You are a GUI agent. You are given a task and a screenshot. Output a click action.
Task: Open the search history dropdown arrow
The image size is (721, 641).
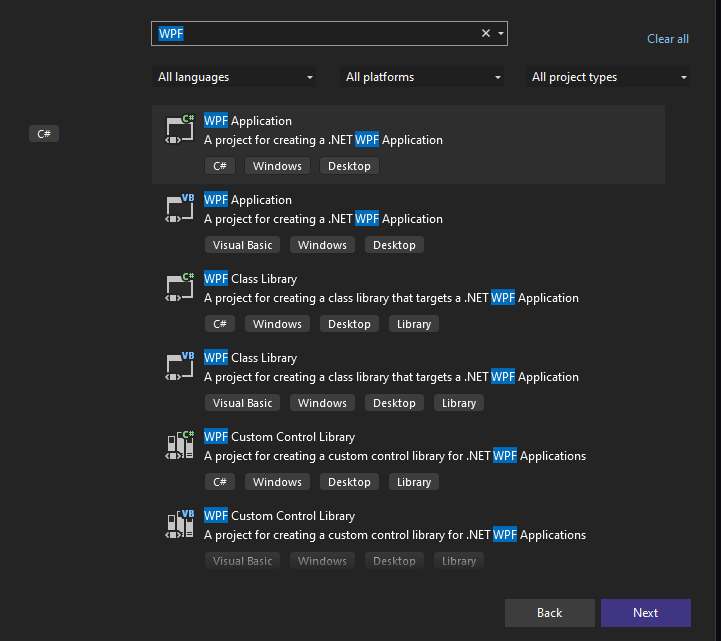click(501, 33)
